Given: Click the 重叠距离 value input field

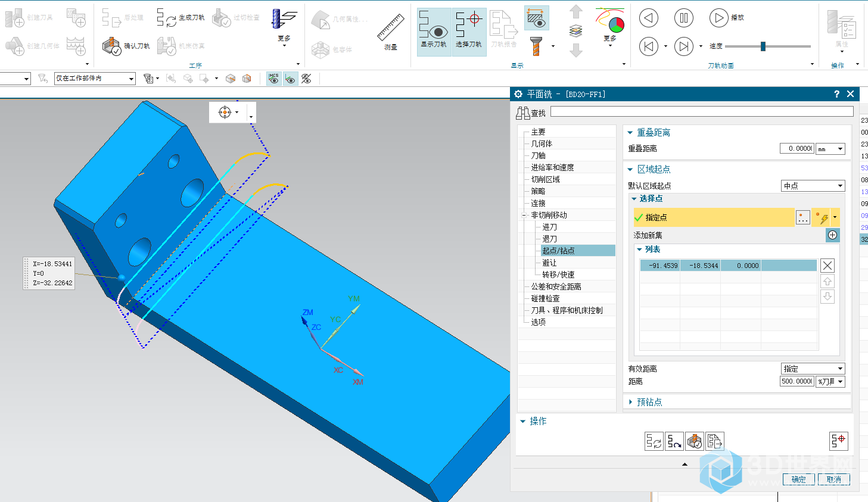Looking at the screenshot, I should (797, 149).
